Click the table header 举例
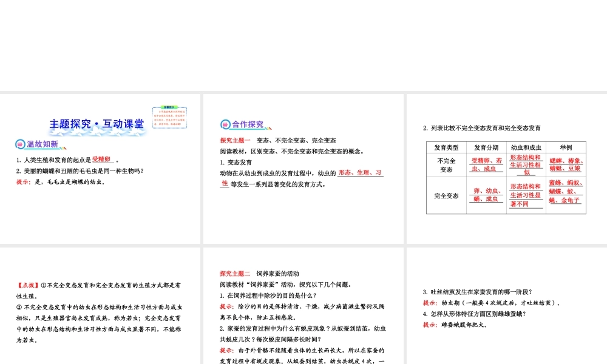The height and width of the screenshot is (364, 607). [x=566, y=147]
